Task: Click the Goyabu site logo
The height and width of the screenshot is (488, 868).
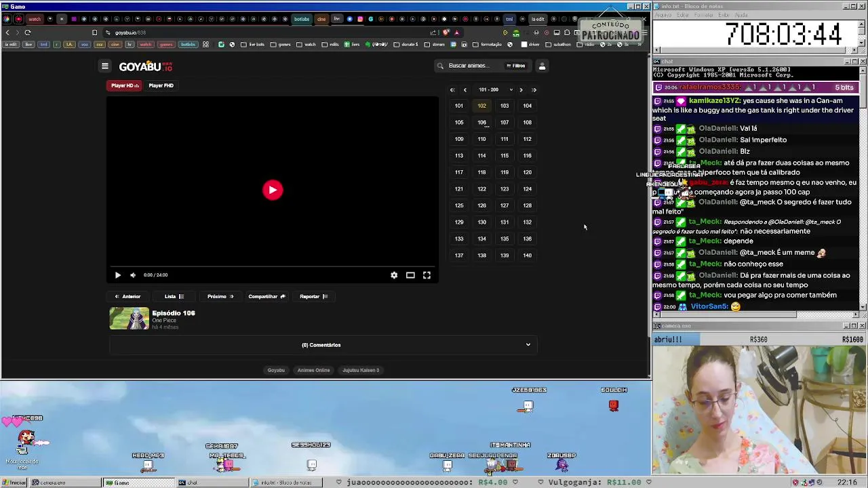Action: pyautogui.click(x=145, y=66)
